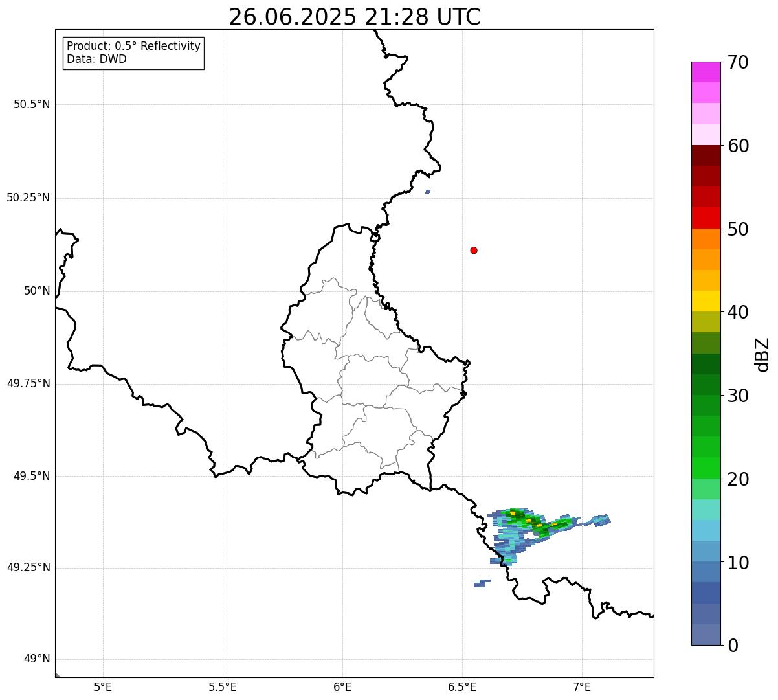Click the longitude label "6°E"
Screen dimensions: 778x700
pyautogui.click(x=342, y=686)
